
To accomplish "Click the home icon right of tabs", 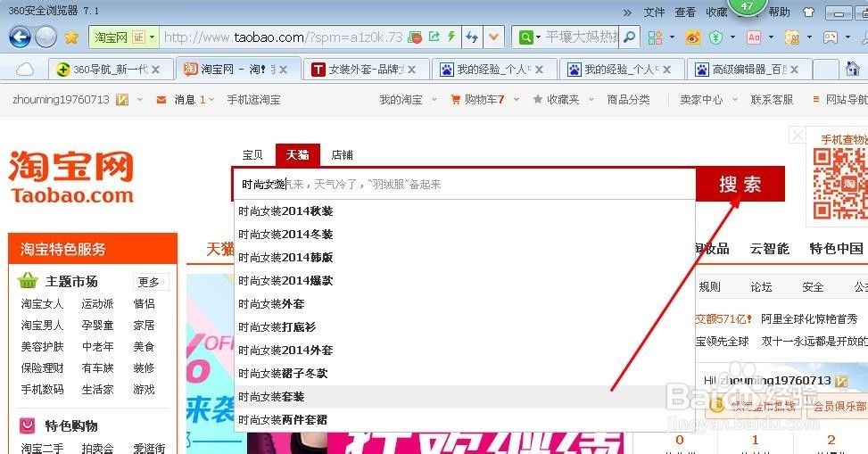I will tap(853, 69).
